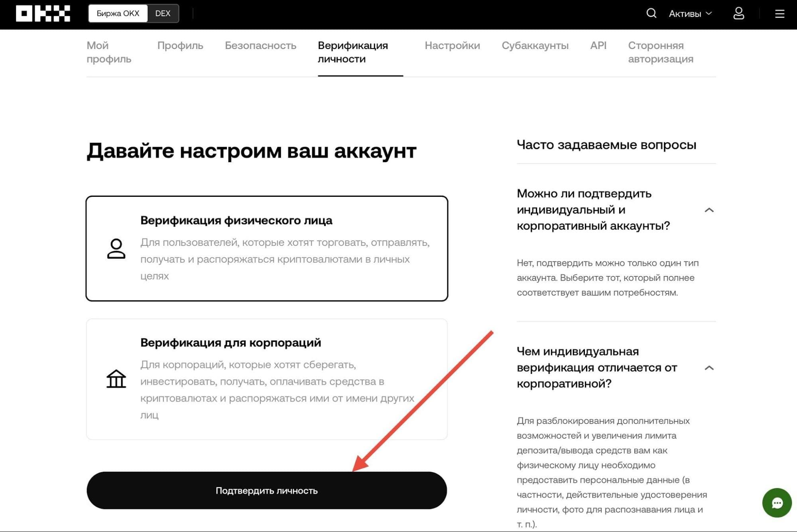Open the live chat bubble icon
Image resolution: width=797 pixels, height=532 pixels.
(777, 503)
